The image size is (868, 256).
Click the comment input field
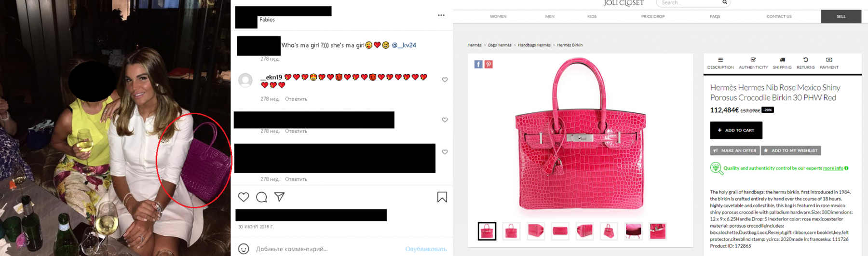click(x=328, y=249)
